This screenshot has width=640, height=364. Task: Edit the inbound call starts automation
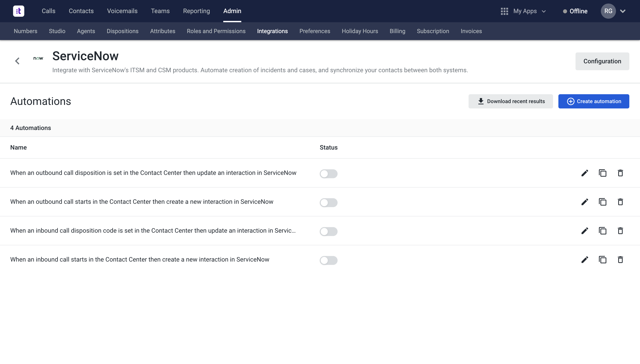pyautogui.click(x=584, y=260)
